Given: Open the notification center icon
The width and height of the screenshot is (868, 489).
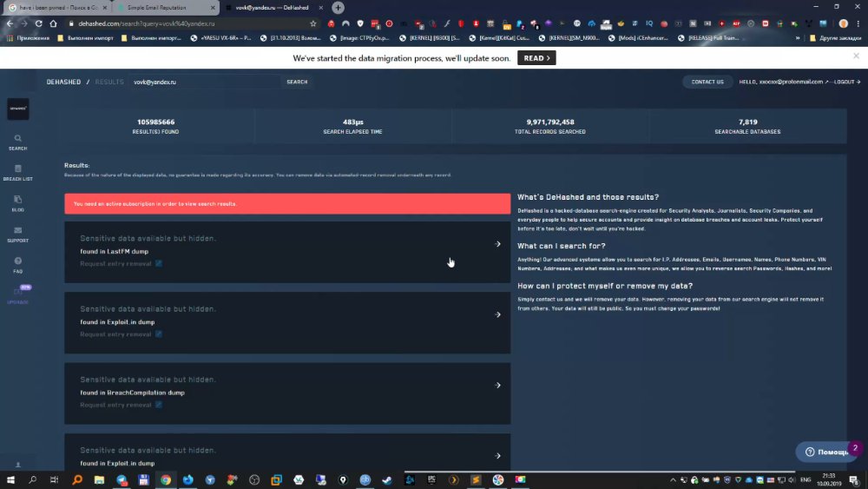Looking at the screenshot, I should pyautogui.click(x=854, y=479).
